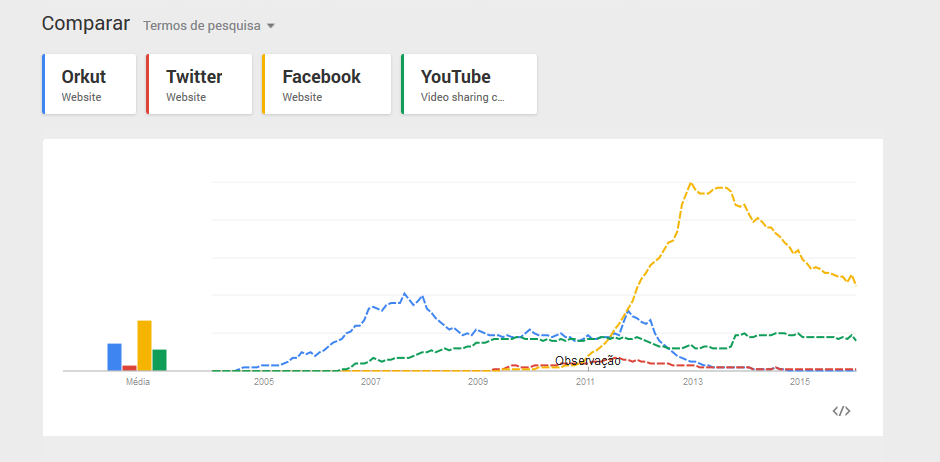Click the red Twitter average bar
Image resolution: width=940 pixels, height=462 pixels.
tap(129, 367)
